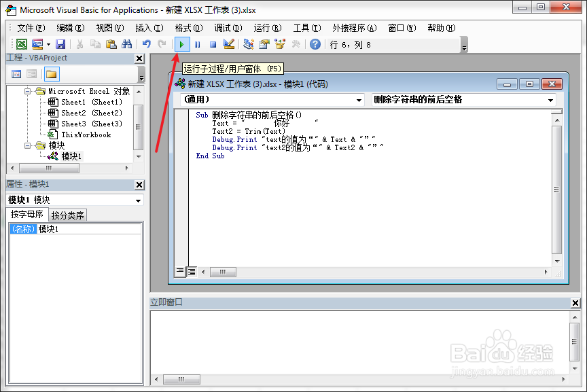Paste with the clipboard icon
Screen dimensions: 587x392
pos(111,44)
